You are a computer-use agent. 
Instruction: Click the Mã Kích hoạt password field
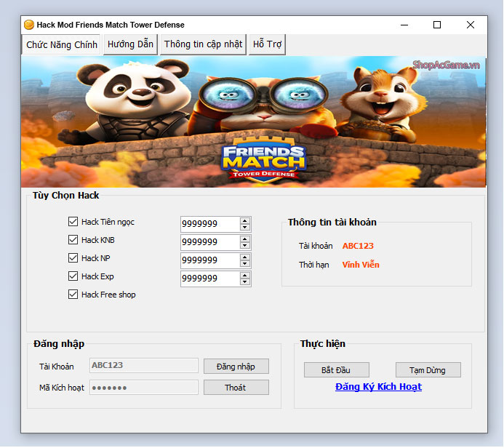pos(144,388)
